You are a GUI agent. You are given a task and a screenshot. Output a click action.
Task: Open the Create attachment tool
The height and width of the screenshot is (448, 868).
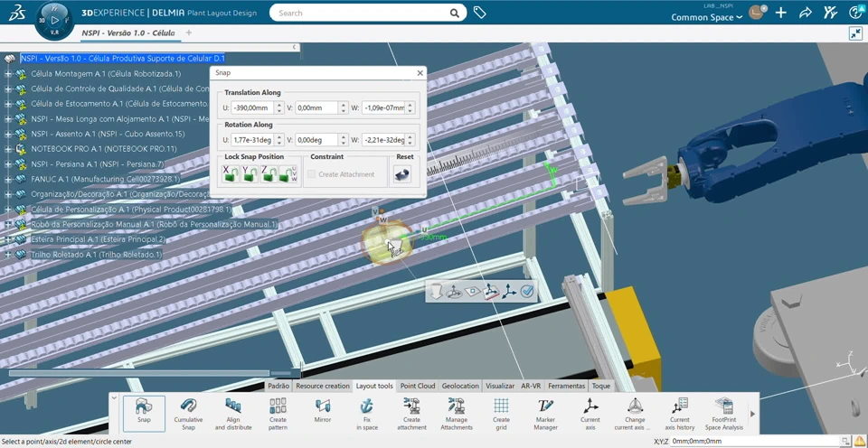(412, 414)
